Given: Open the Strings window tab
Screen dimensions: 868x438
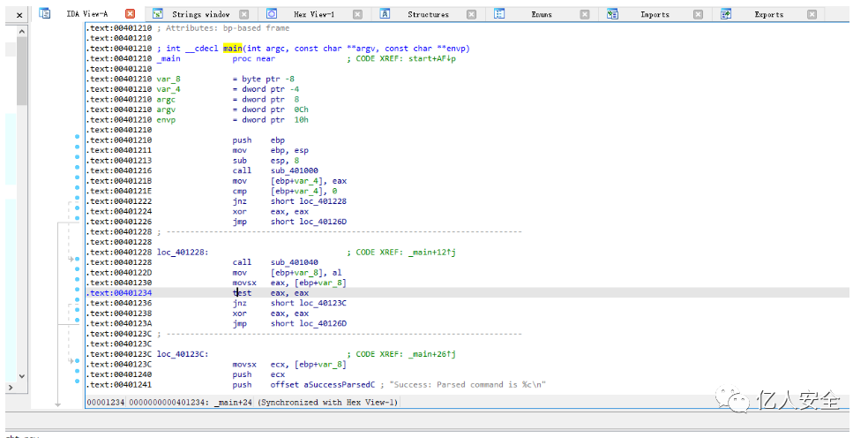Looking at the screenshot, I should tap(200, 14).
